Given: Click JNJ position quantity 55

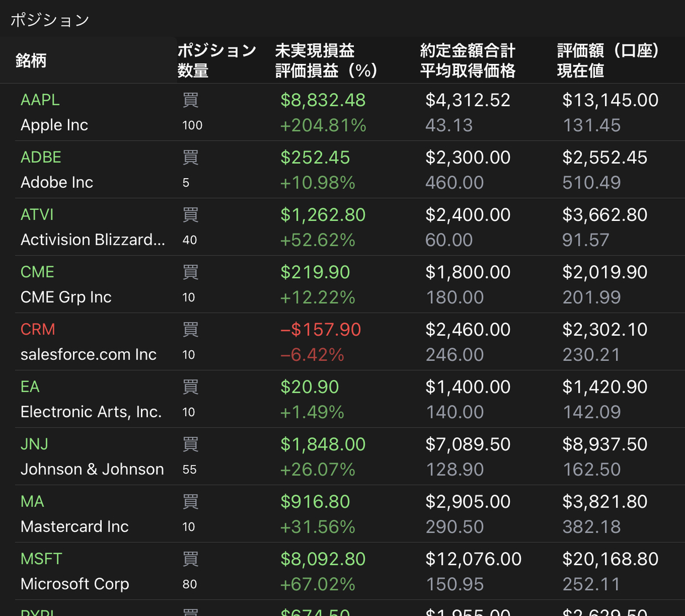Looking at the screenshot, I should 190,469.
